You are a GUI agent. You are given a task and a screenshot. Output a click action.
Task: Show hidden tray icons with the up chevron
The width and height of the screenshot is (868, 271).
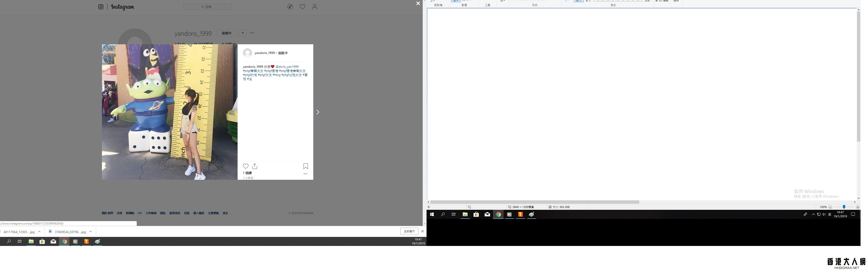[814, 215]
